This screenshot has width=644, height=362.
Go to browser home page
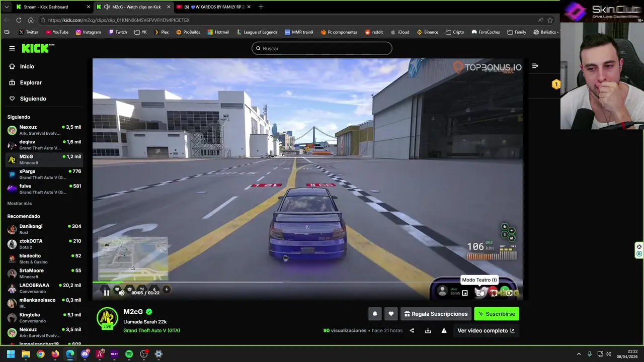pos(31,20)
